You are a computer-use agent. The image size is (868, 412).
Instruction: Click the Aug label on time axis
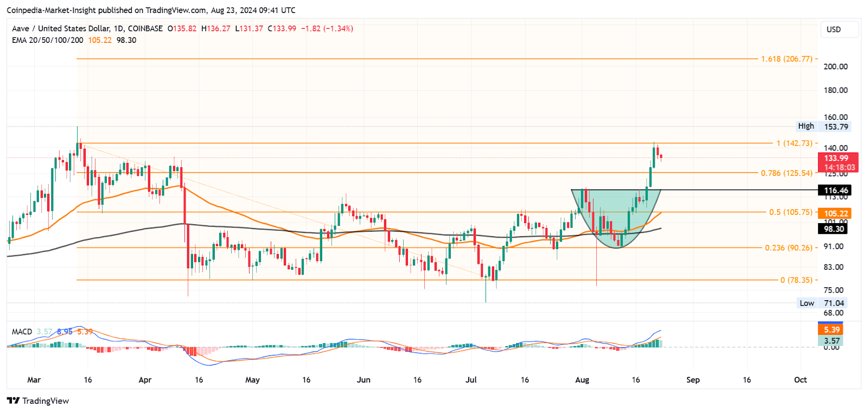click(x=582, y=379)
